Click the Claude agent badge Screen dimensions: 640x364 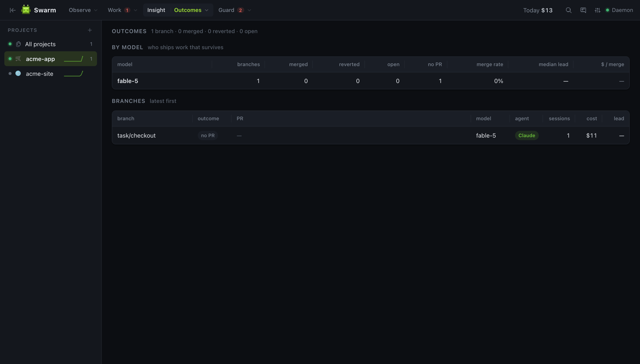click(527, 135)
